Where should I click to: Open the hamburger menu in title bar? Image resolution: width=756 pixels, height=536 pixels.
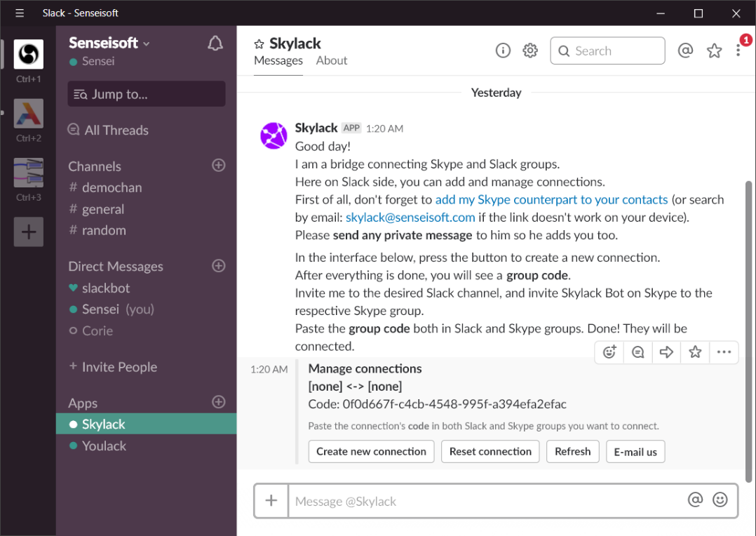pyautogui.click(x=20, y=13)
